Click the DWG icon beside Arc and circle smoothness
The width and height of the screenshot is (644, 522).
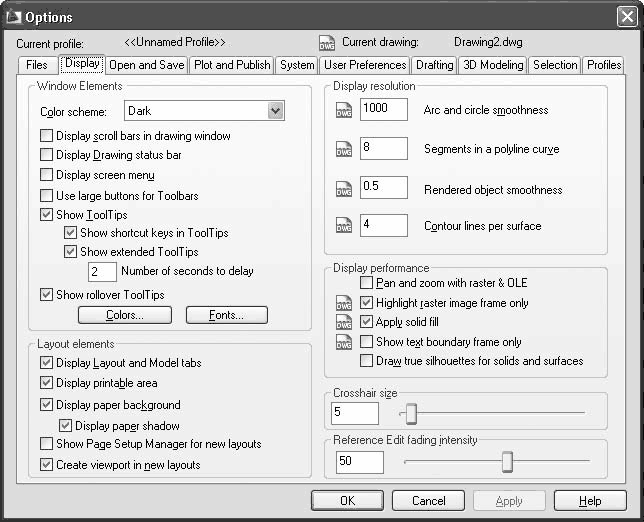[x=344, y=110]
